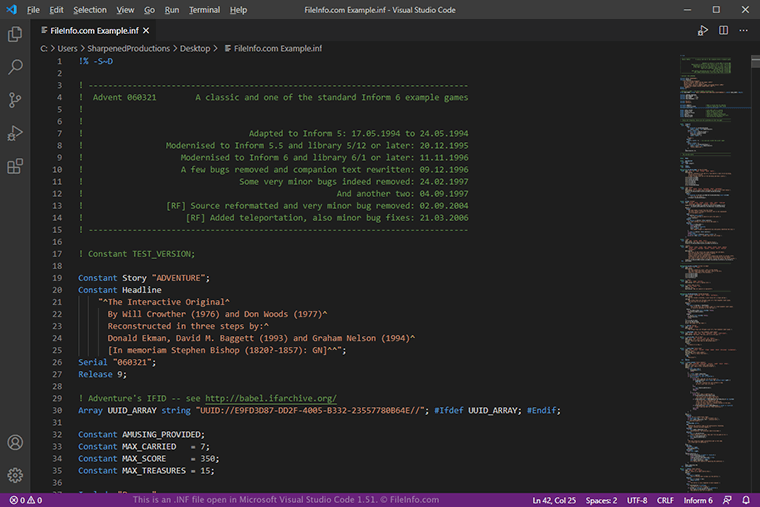This screenshot has height=507, width=760.
Task: Open the Accounts menu icon
Action: coord(15,442)
